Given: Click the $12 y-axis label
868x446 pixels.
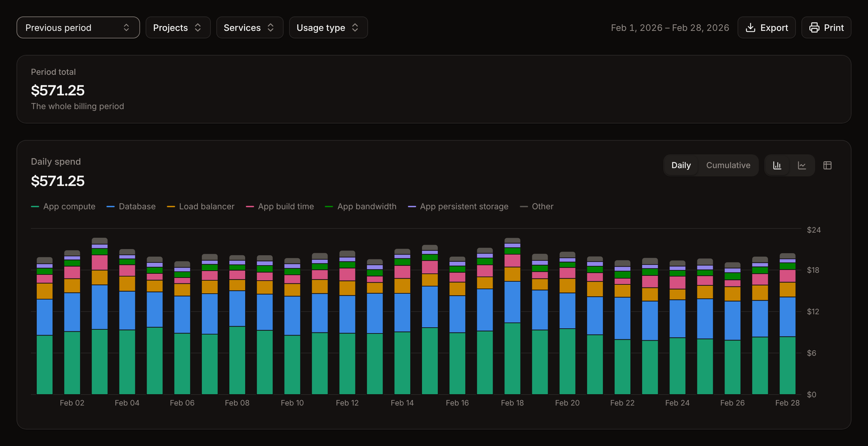Looking at the screenshot, I should pyautogui.click(x=813, y=312).
